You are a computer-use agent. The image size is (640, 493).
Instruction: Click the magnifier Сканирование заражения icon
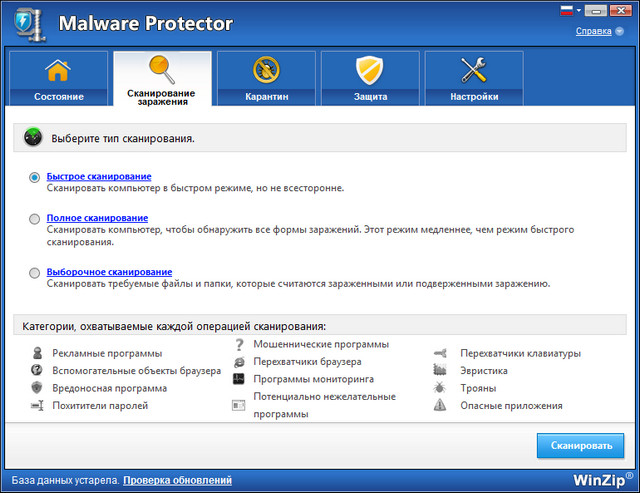(162, 68)
